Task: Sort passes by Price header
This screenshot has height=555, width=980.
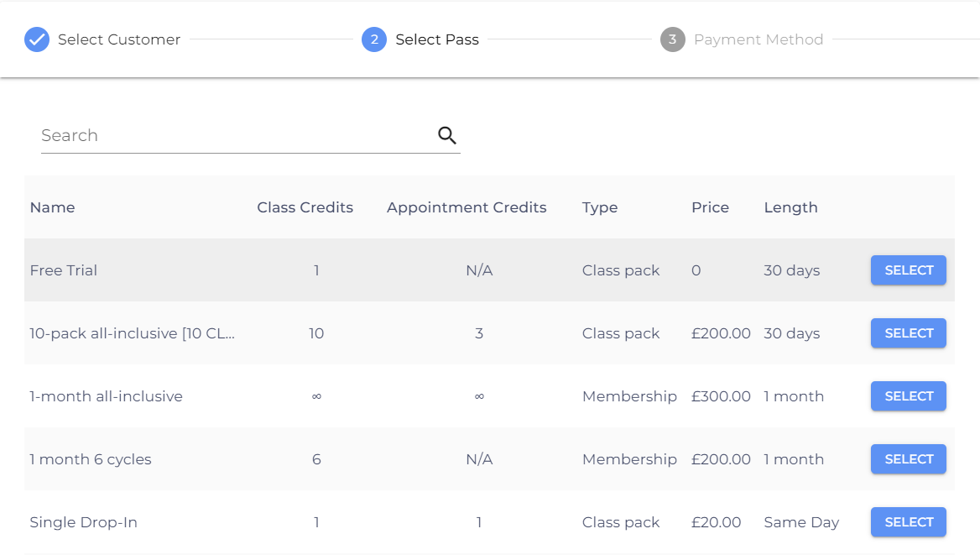Action: tap(710, 207)
